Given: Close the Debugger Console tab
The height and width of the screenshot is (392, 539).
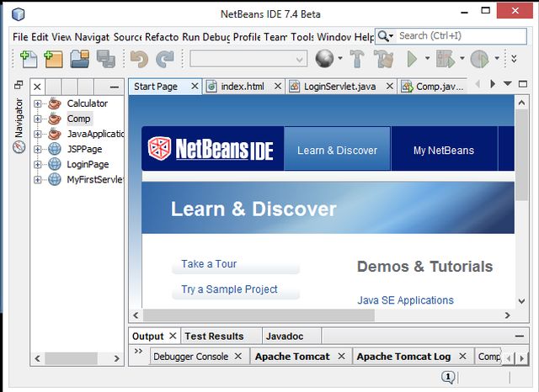Looking at the screenshot, I should 238,356.
